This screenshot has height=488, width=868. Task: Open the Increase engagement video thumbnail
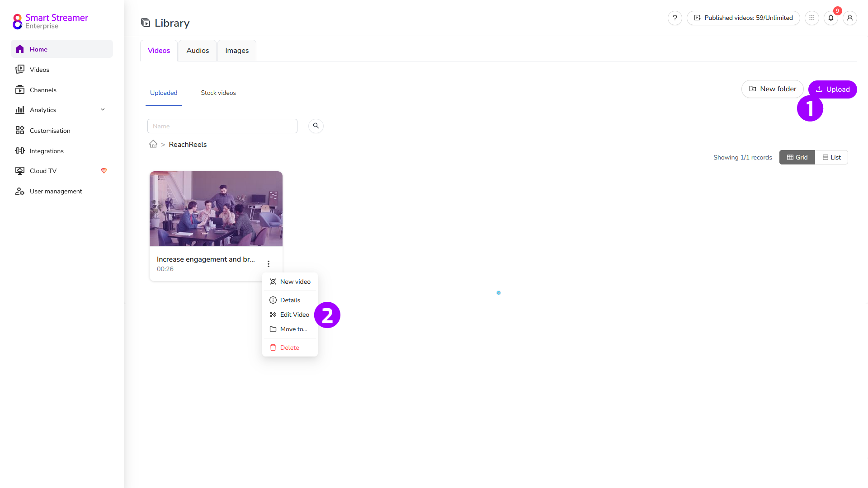[216, 209]
